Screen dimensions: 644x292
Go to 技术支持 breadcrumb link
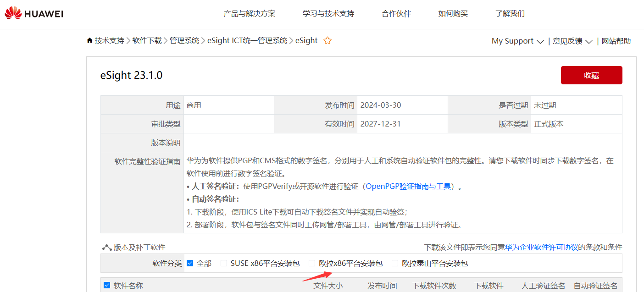coord(109,40)
